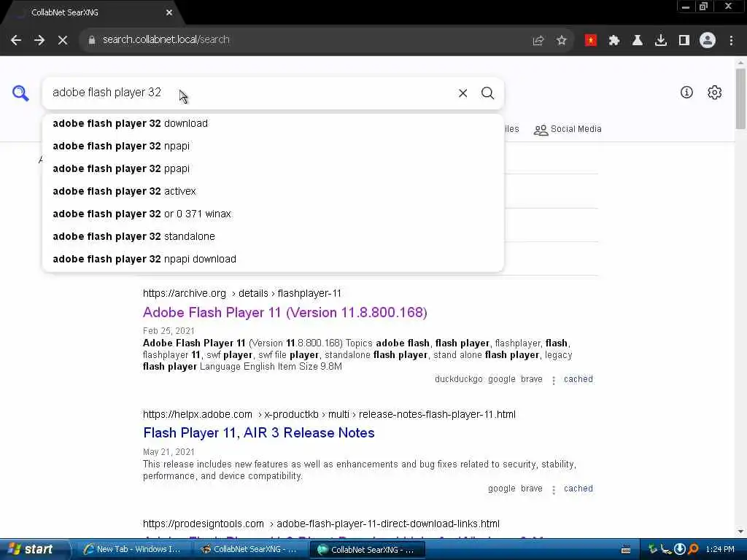Open browser extensions puzzle menu
The width and height of the screenshot is (747, 560).
[614, 41]
